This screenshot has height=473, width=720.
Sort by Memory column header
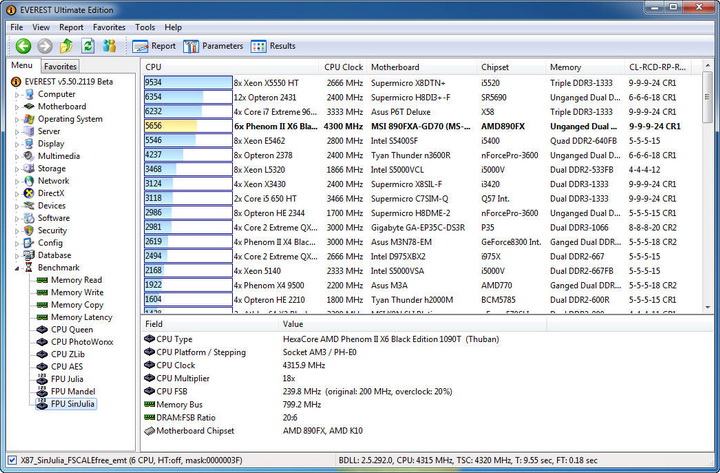(585, 67)
